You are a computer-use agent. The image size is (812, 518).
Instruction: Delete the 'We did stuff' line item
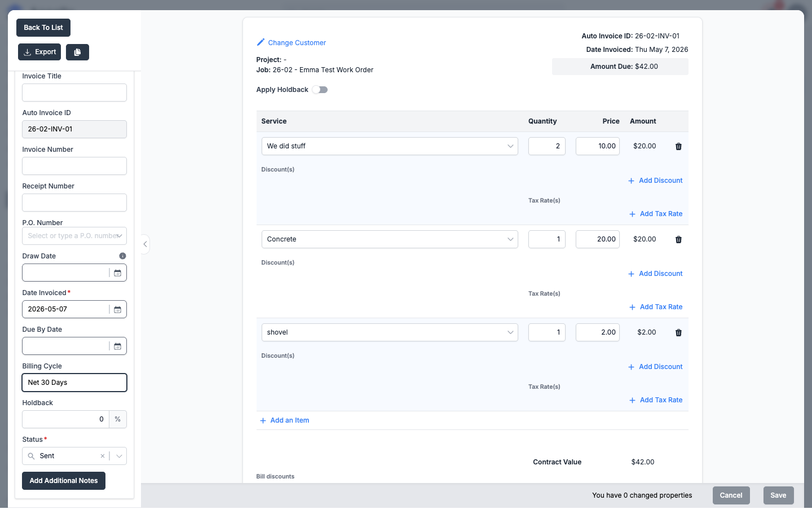[x=678, y=146]
